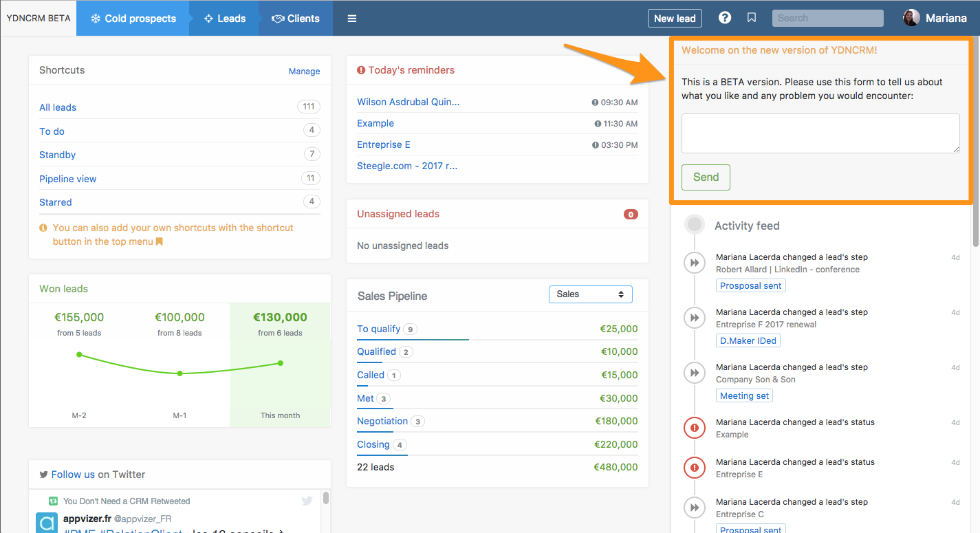The image size is (980, 533).
Task: Click the appvizer.fr avatar thumbnail
Action: tap(47, 523)
